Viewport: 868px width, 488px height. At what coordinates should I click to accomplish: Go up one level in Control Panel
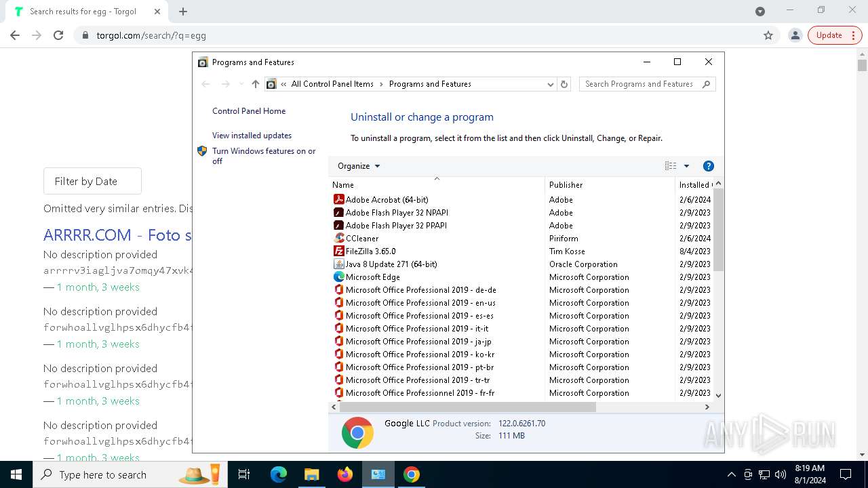pyautogui.click(x=255, y=84)
